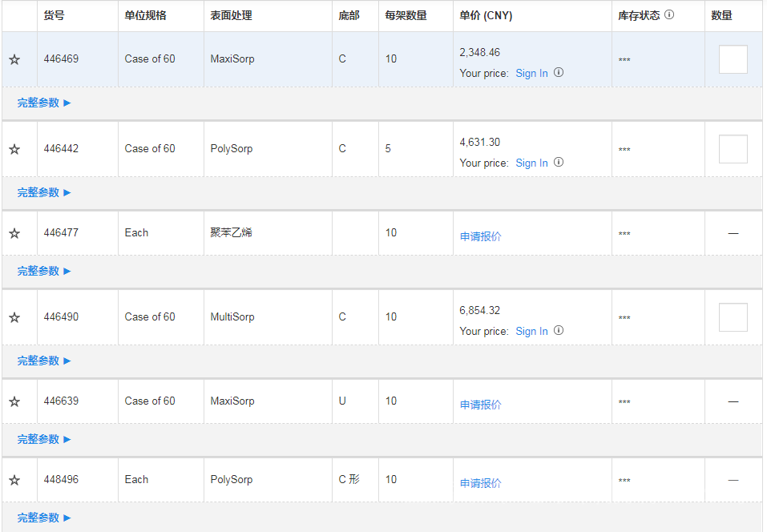Focus quantity field for MultiSorp 446490
The width and height of the screenshot is (767, 532).
pyautogui.click(x=733, y=317)
